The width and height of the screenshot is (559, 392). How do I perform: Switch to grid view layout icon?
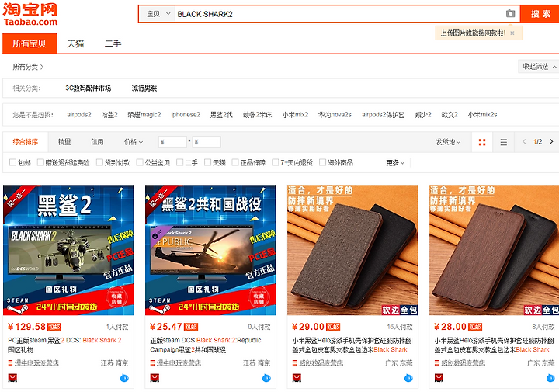pyautogui.click(x=482, y=142)
